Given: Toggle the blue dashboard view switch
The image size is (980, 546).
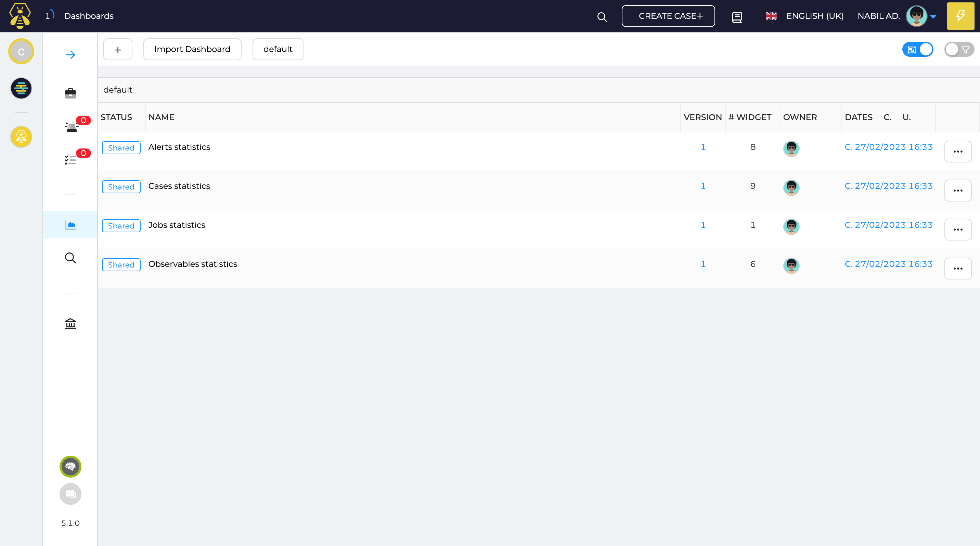Looking at the screenshot, I should point(918,49).
